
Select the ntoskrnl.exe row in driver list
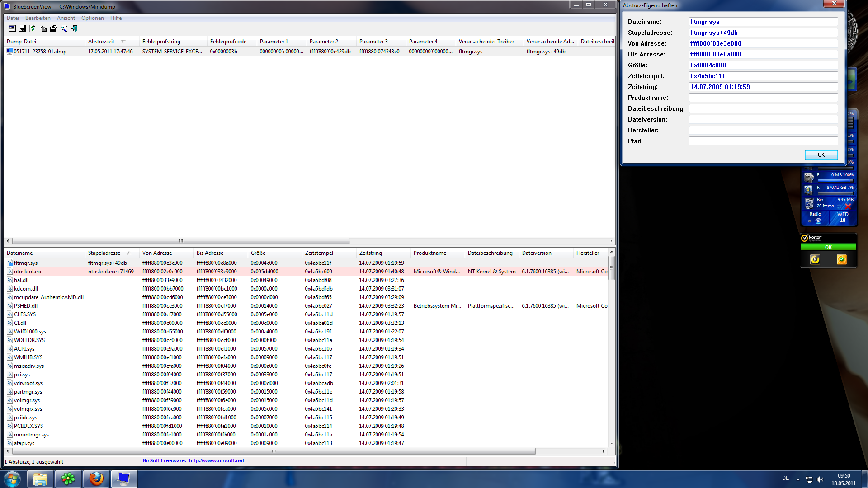coord(28,272)
